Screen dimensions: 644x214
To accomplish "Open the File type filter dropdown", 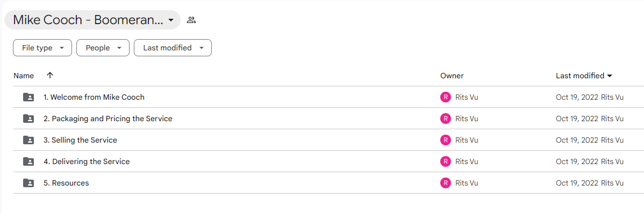I will coord(42,48).
